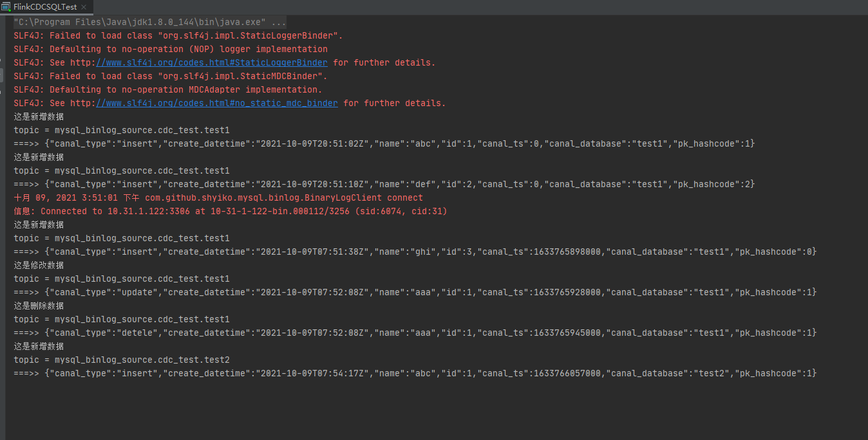This screenshot has height=440, width=868.
Task: Click the JSON line with canal_database "test2"
Action: coord(415,373)
